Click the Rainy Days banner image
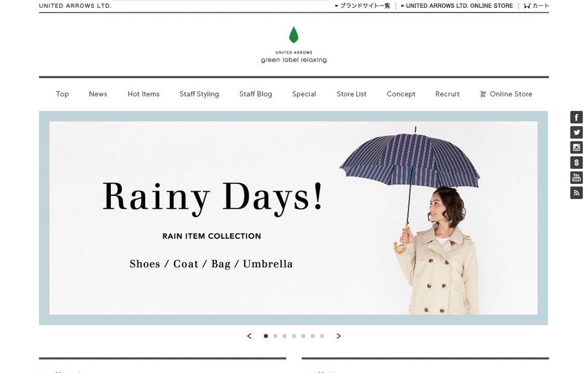The image size is (588, 373). 293,218
